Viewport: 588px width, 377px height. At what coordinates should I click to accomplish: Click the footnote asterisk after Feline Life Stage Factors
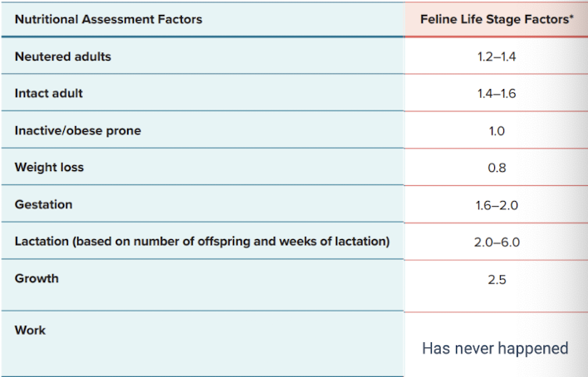(x=571, y=17)
